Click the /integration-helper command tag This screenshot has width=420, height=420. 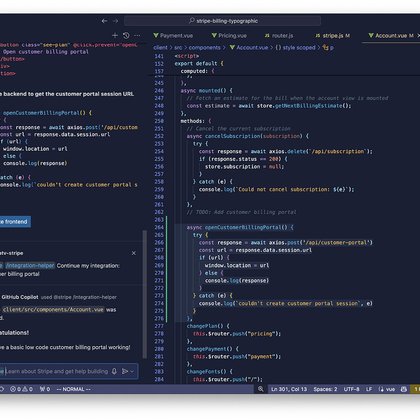click(x=30, y=266)
